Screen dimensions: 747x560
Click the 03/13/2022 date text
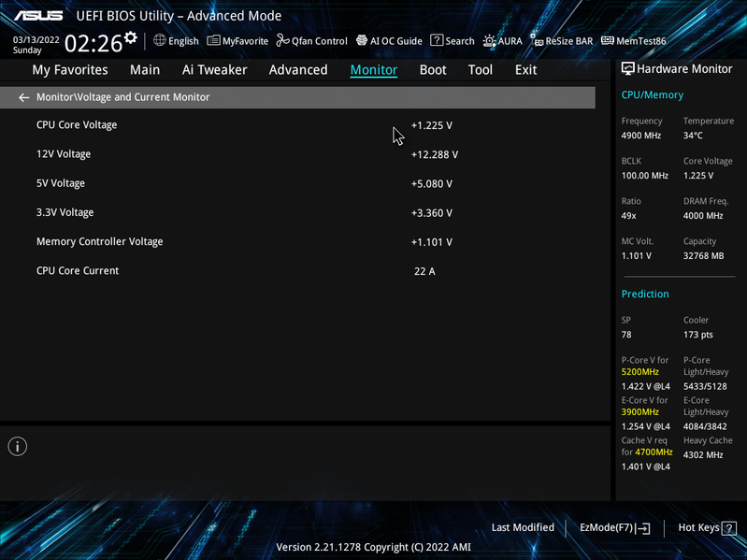pos(36,40)
